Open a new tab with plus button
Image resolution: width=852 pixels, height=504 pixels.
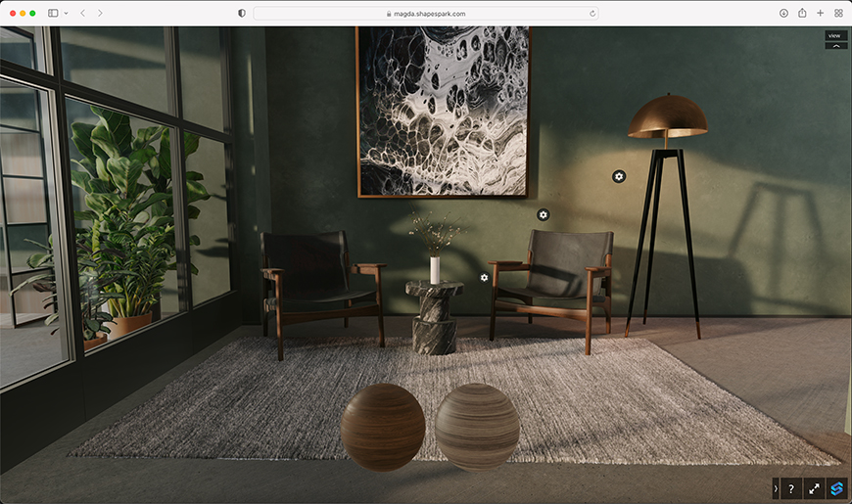click(x=821, y=13)
